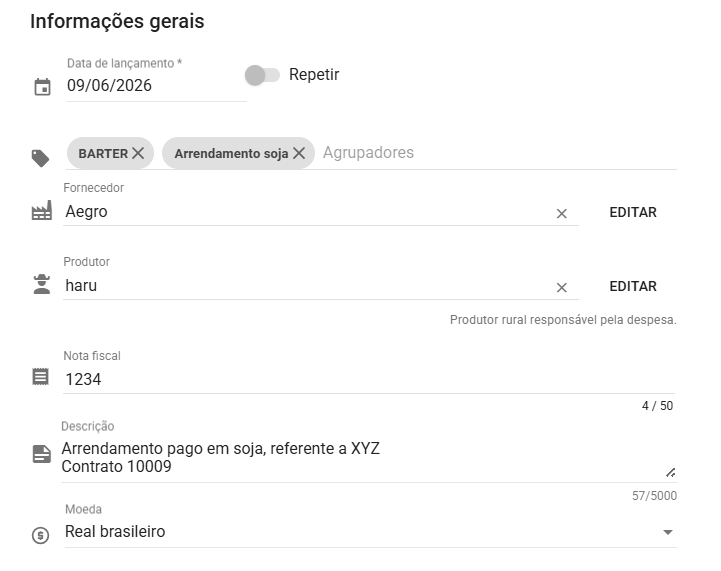
Task: Click the Agrupadores input placeholder
Action: coord(368,153)
